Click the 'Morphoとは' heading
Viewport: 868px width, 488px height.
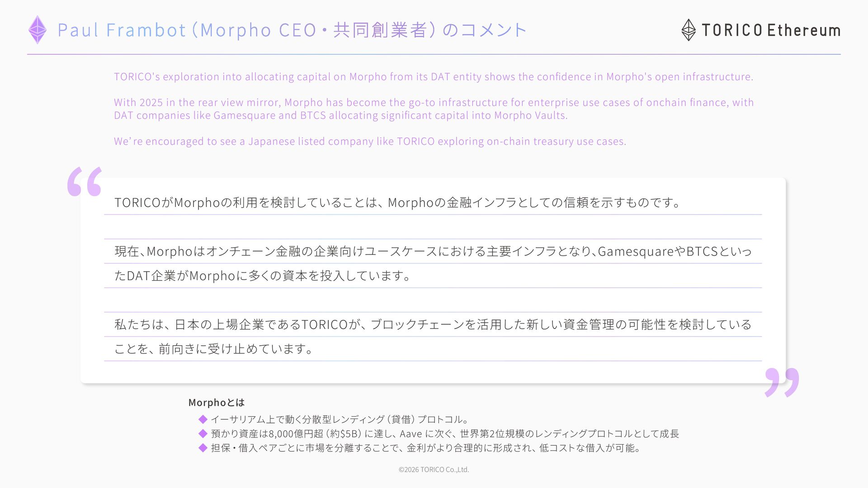[x=216, y=402]
